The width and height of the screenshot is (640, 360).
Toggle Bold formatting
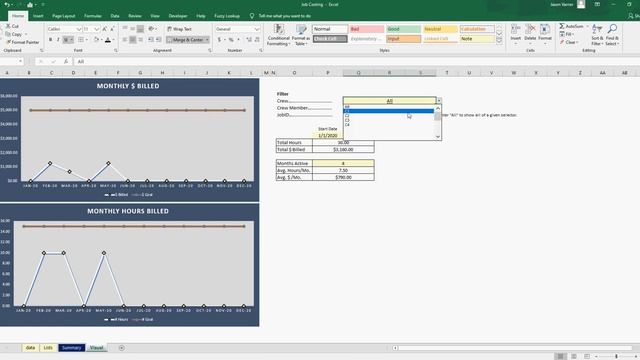pyautogui.click(x=50, y=40)
